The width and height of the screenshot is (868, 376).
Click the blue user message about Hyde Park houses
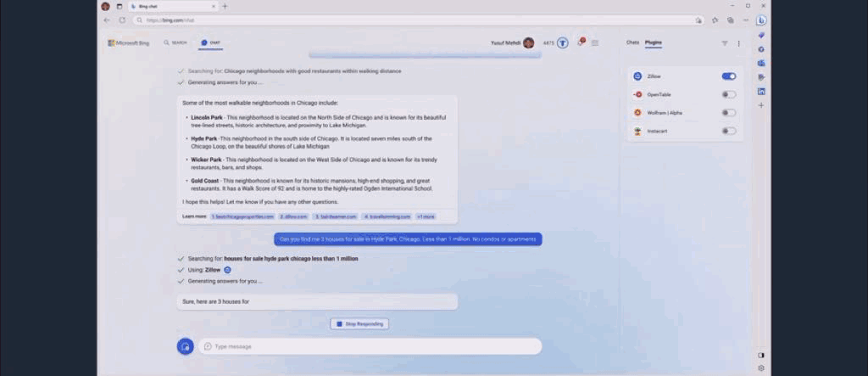click(408, 239)
